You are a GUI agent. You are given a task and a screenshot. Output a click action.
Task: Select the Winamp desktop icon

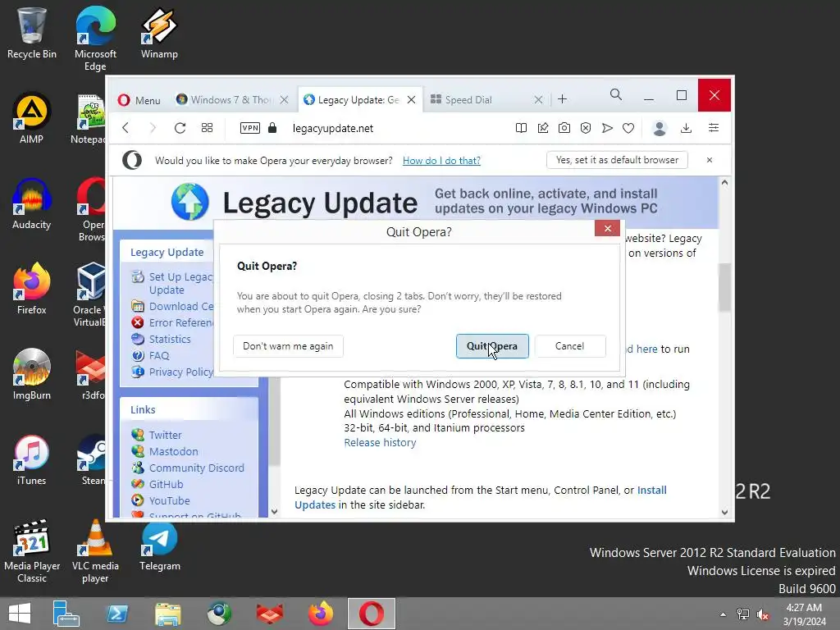tap(159, 33)
